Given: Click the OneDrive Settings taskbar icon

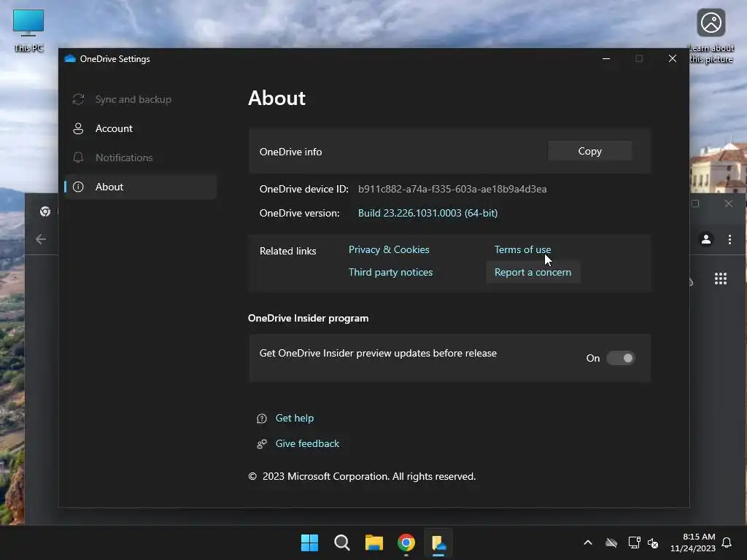Looking at the screenshot, I should tap(438, 542).
